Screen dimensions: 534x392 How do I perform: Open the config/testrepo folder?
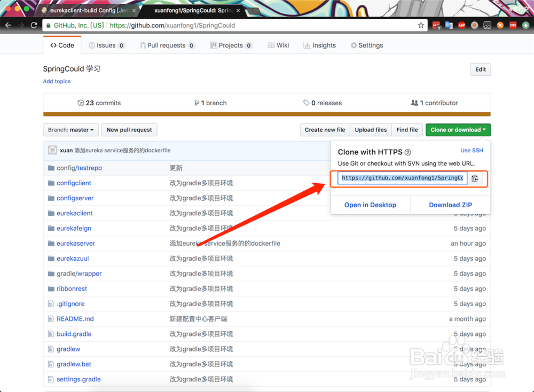(80, 168)
